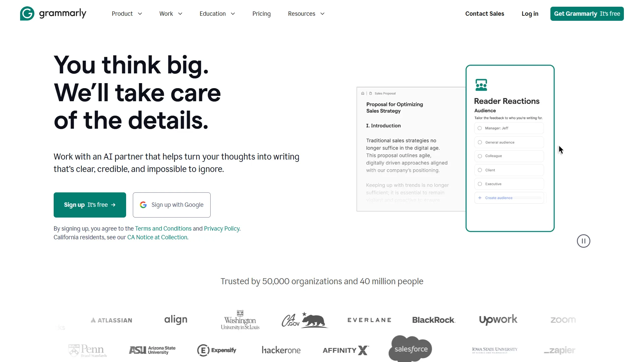
Task: Click the Grammarly logo icon
Action: 27,13
